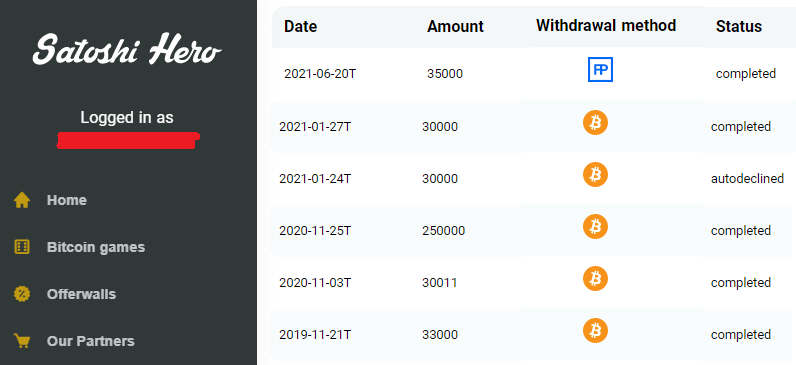796x365 pixels.
Task: Click the Amount column header
Action: (x=455, y=26)
